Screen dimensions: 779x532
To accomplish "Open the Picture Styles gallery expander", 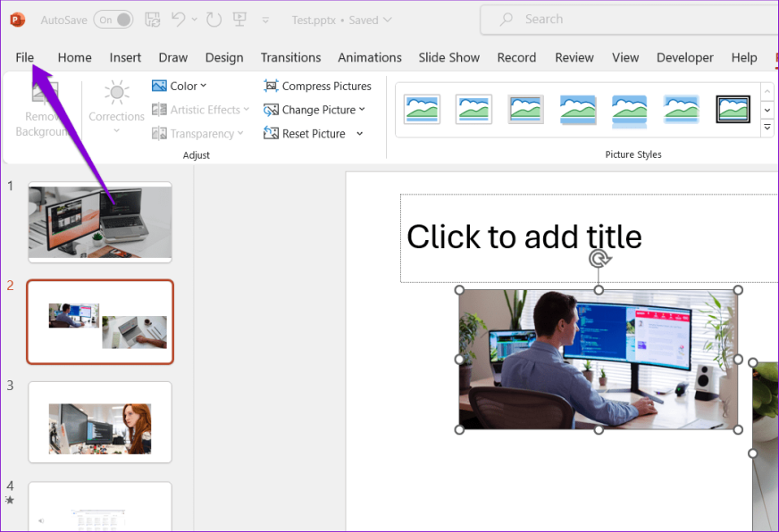I will point(766,127).
